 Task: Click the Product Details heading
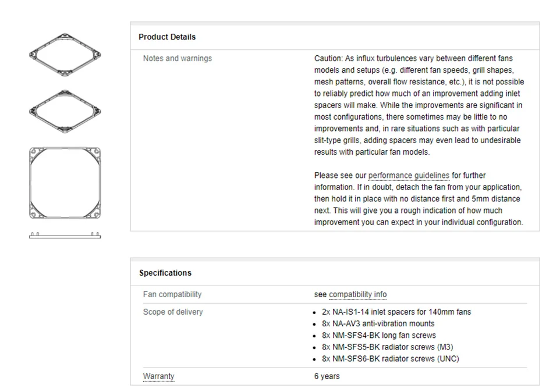[167, 37]
